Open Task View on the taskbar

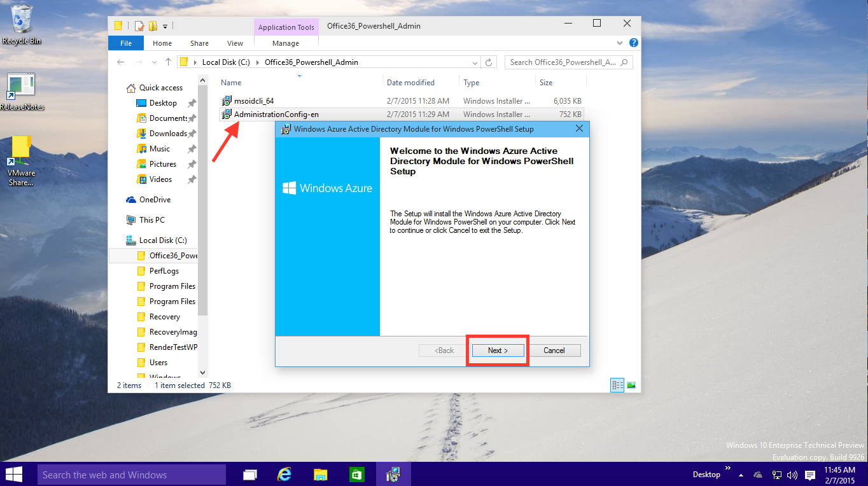click(x=250, y=475)
